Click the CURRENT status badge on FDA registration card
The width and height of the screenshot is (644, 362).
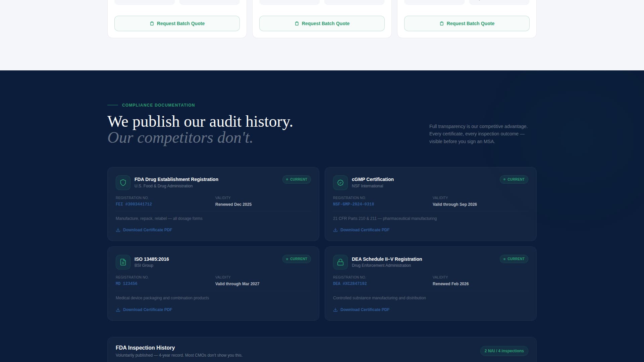click(x=296, y=179)
